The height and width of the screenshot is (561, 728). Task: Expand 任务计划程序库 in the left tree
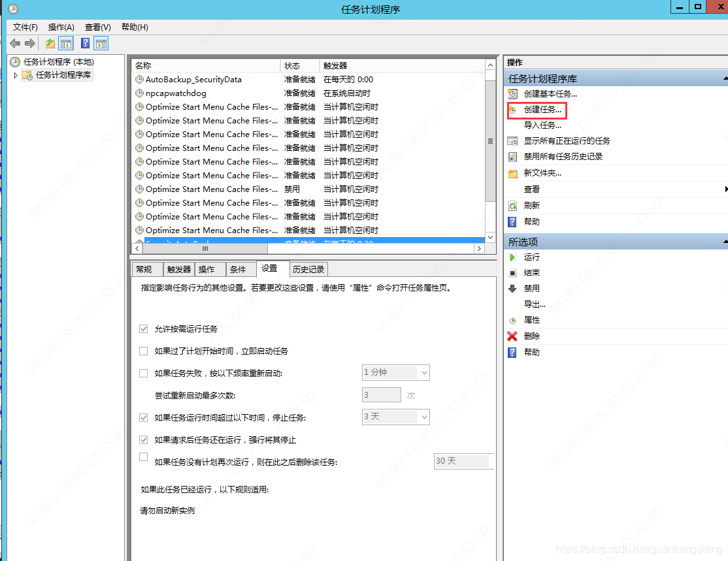[x=14, y=74]
